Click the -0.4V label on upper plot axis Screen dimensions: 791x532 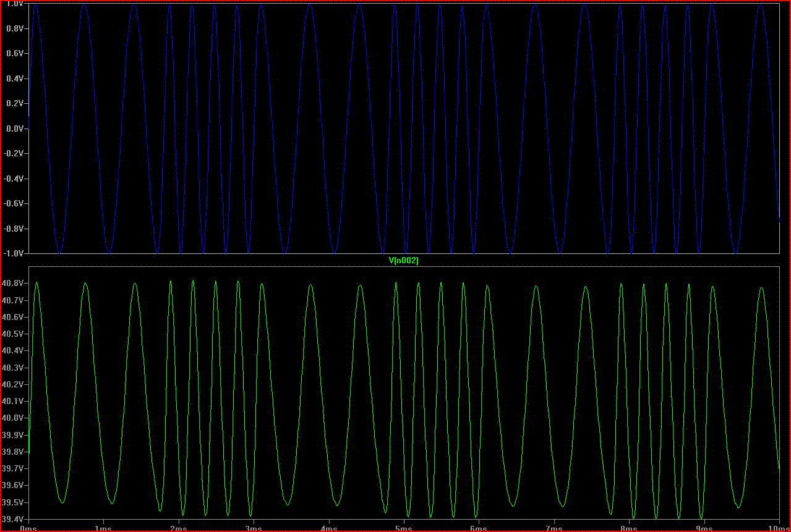pyautogui.click(x=14, y=179)
